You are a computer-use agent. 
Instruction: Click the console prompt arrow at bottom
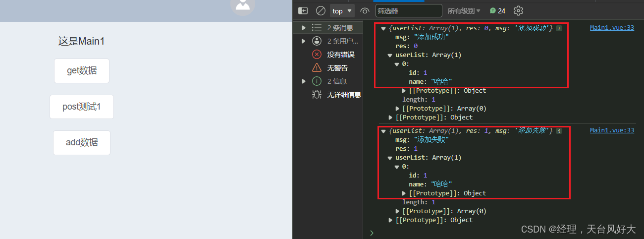tap(372, 232)
